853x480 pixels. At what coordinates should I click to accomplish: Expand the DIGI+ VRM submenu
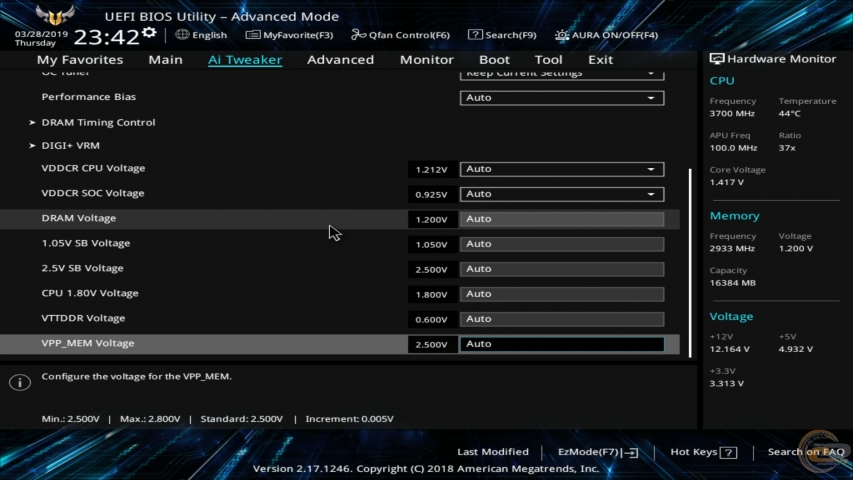click(x=70, y=146)
